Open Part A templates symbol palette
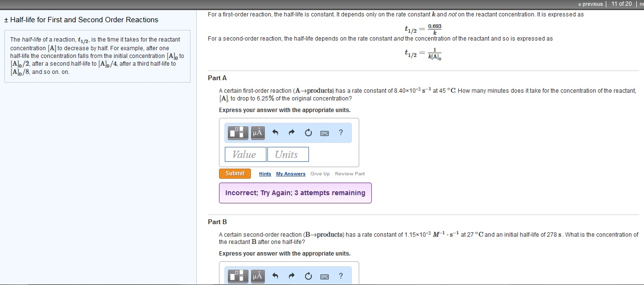 pos(237,133)
